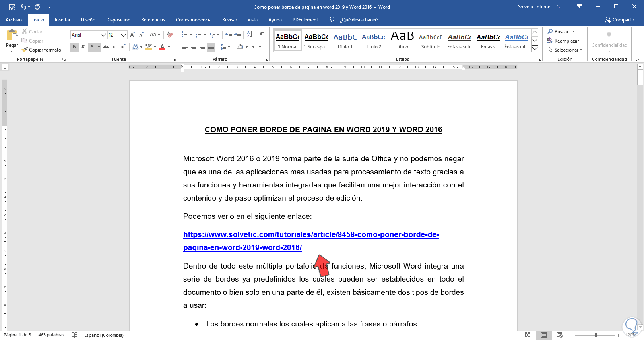This screenshot has width=644, height=340.
Task: Clear all formatting with the eraser icon
Action: tap(170, 35)
